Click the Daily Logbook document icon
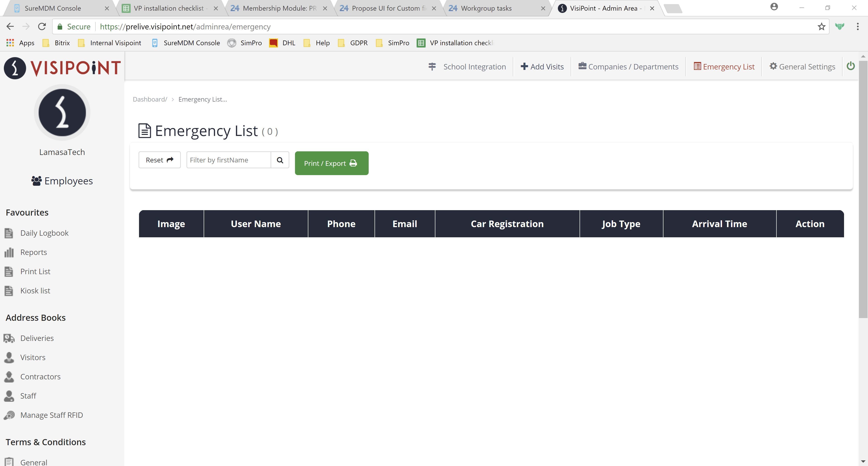Screen dimensions: 868x466 9,233
